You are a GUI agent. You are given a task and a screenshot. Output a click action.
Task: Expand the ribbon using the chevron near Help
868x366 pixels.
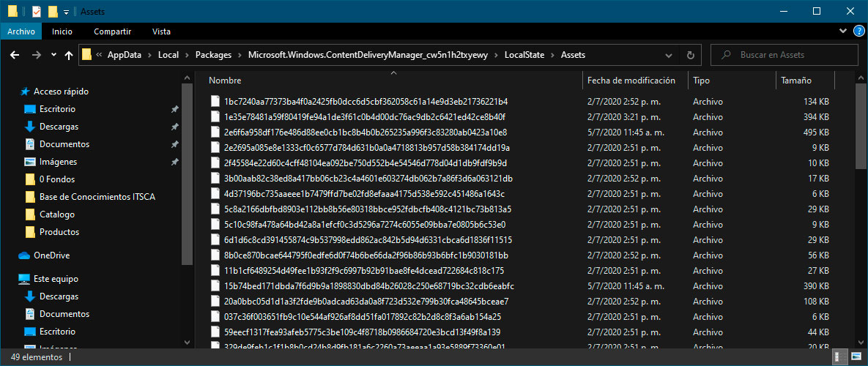tap(842, 31)
